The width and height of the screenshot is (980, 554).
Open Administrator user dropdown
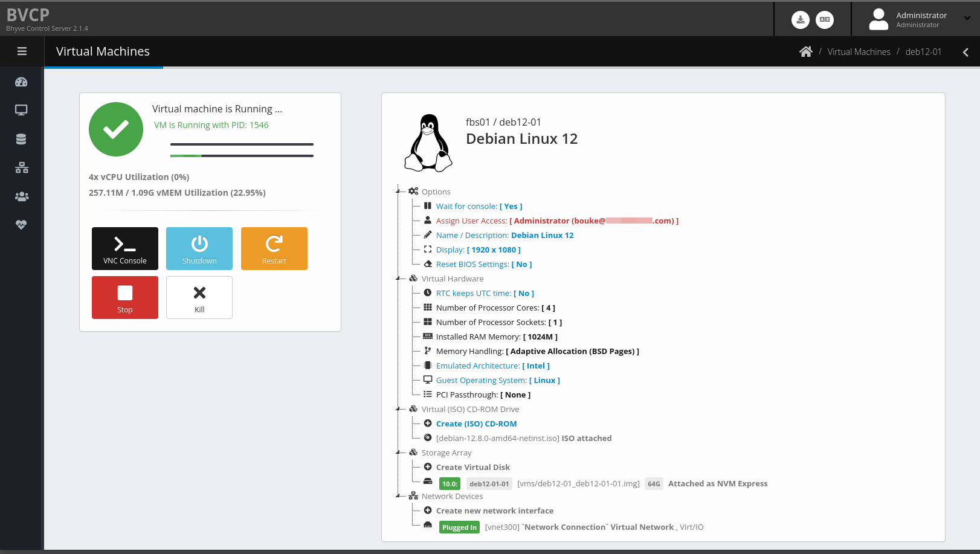coord(920,19)
